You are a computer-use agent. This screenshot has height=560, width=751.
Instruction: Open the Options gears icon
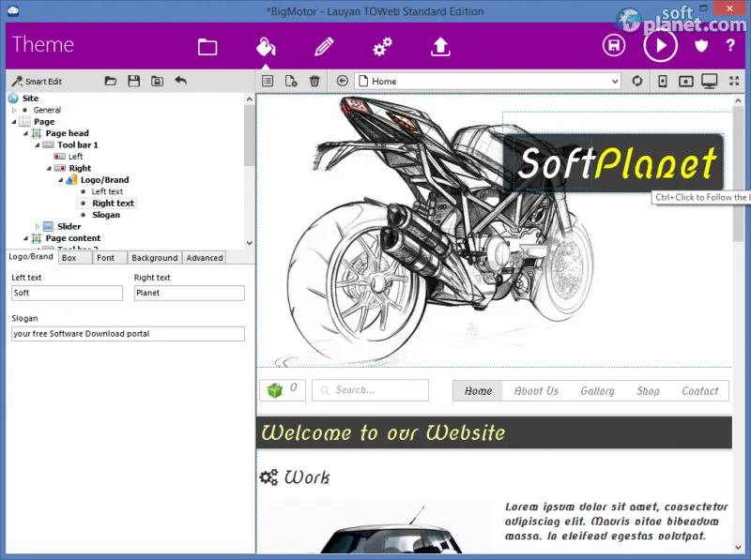click(x=382, y=47)
